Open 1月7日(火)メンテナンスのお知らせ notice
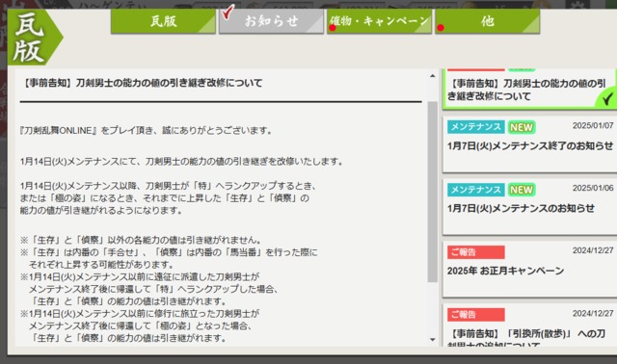Viewport: 617px width, 364px height. click(x=529, y=207)
